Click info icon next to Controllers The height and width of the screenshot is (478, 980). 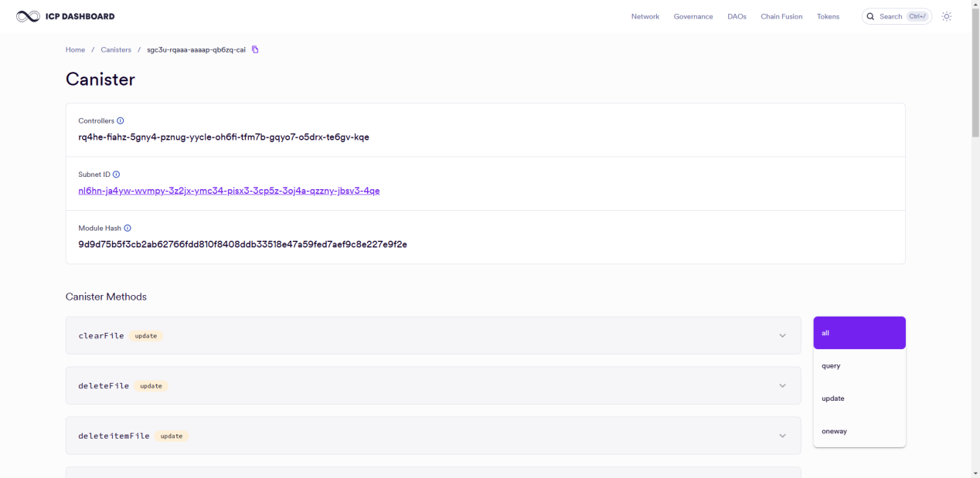121,121
